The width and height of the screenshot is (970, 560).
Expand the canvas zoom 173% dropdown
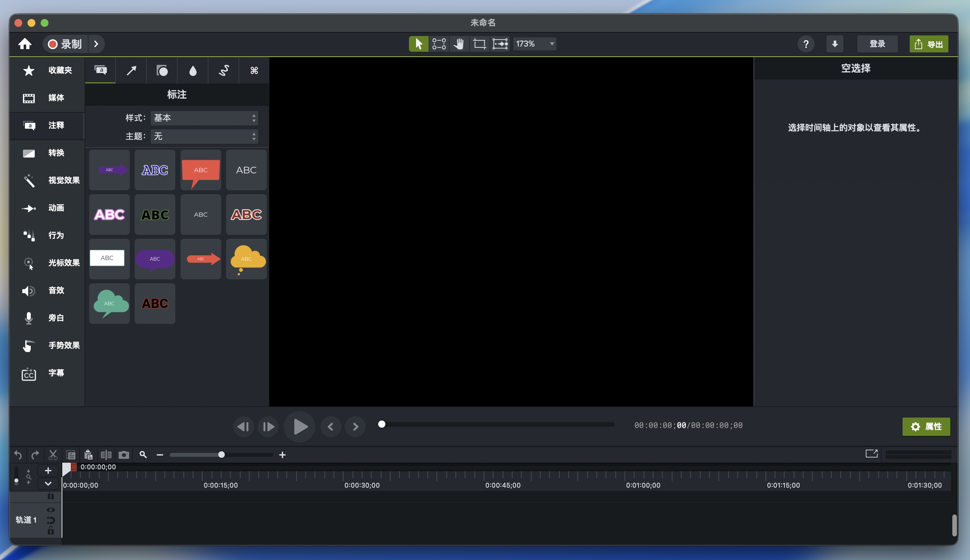click(x=534, y=44)
